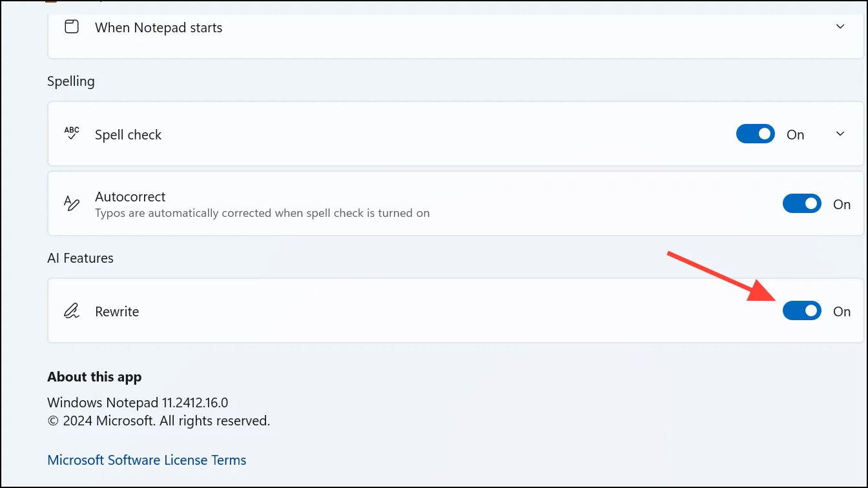Viewport: 868px width, 488px height.
Task: Click the ABC Spell check icon
Action: click(72, 134)
